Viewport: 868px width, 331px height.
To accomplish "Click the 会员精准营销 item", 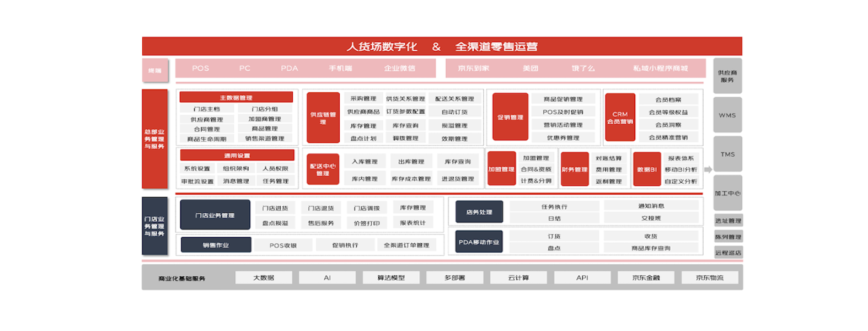I will tap(668, 137).
